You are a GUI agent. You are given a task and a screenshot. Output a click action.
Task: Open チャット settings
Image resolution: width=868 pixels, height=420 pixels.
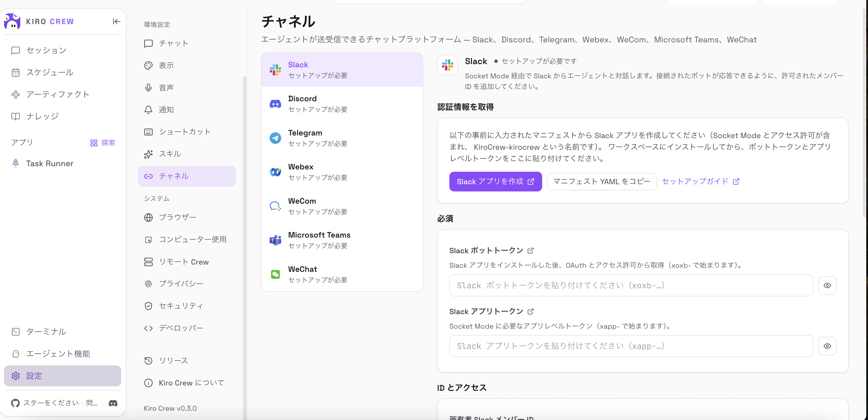[187, 44]
